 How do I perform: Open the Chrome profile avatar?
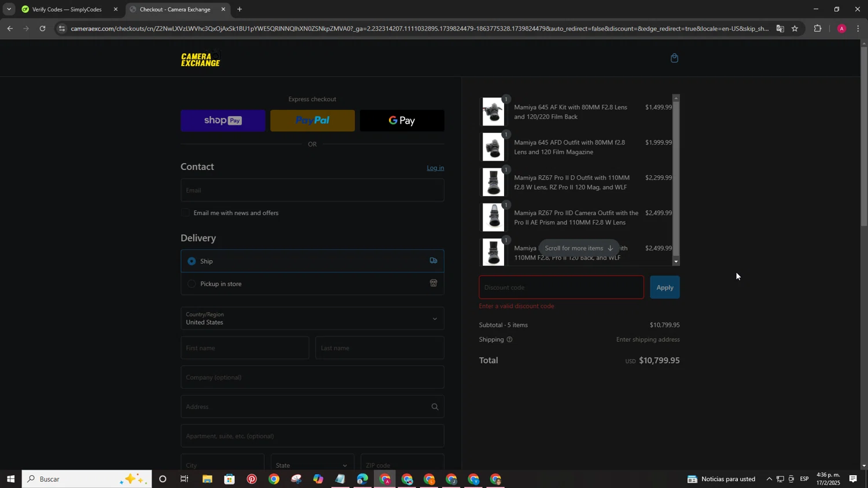click(x=841, y=28)
